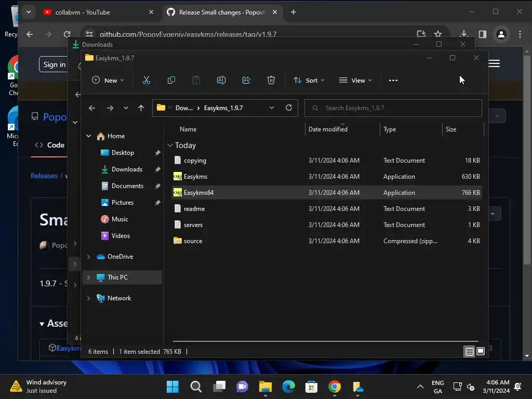
Task: Go up one folder level
Action: click(x=141, y=108)
